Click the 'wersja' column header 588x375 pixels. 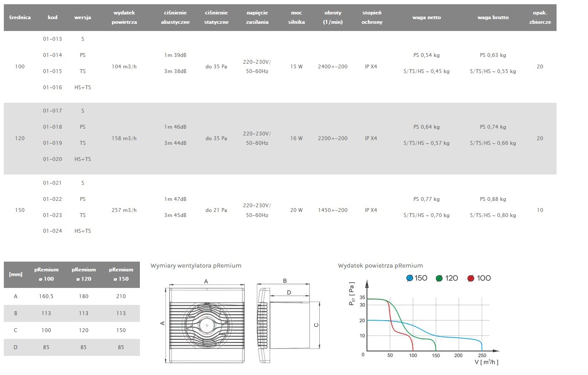coord(82,17)
